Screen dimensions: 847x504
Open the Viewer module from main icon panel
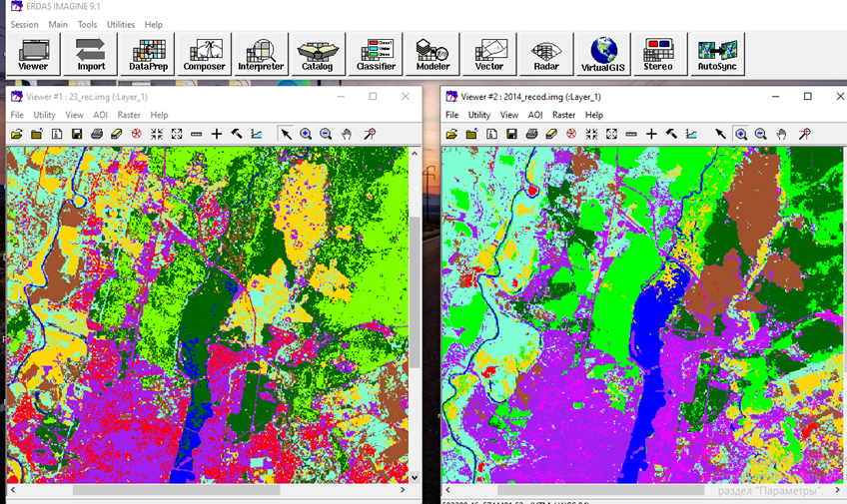point(33,54)
